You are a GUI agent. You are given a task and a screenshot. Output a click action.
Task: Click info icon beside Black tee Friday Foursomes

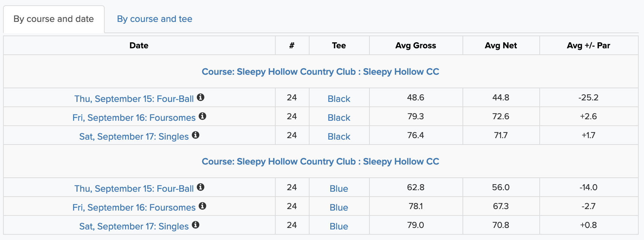[203, 116]
